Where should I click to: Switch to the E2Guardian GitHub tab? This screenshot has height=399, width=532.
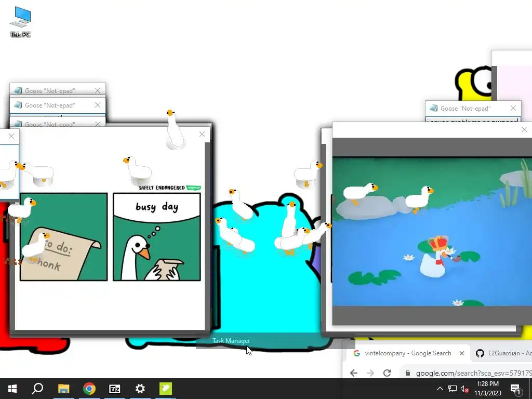pyautogui.click(x=503, y=353)
